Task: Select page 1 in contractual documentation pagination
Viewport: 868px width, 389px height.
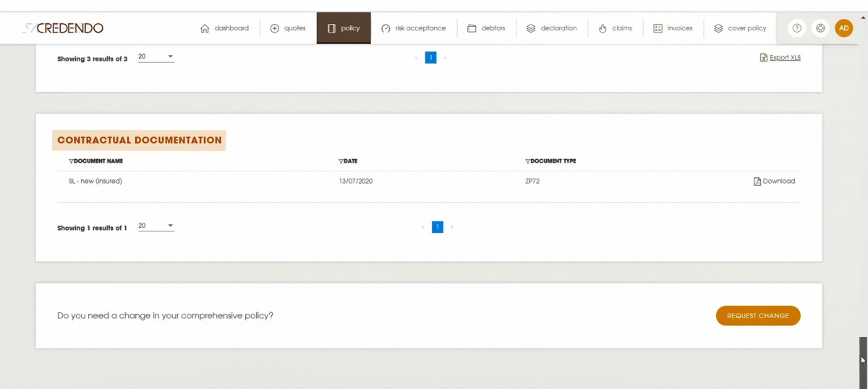Action: tap(438, 227)
